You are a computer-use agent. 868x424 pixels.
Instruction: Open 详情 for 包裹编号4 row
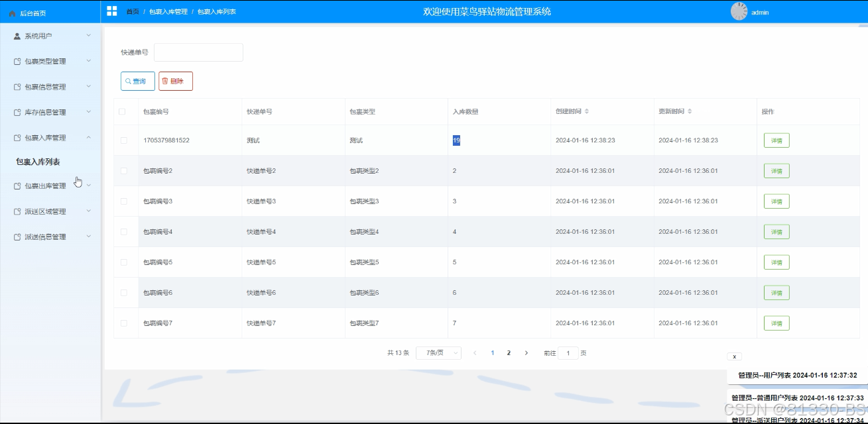coord(776,232)
